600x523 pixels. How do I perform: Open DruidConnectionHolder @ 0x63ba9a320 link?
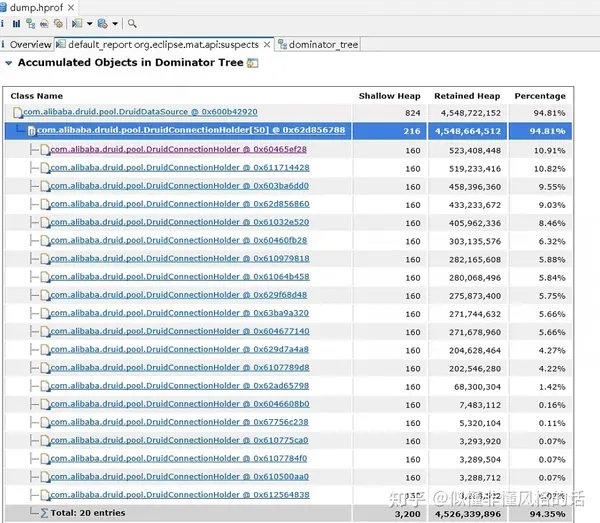pyautogui.click(x=179, y=313)
